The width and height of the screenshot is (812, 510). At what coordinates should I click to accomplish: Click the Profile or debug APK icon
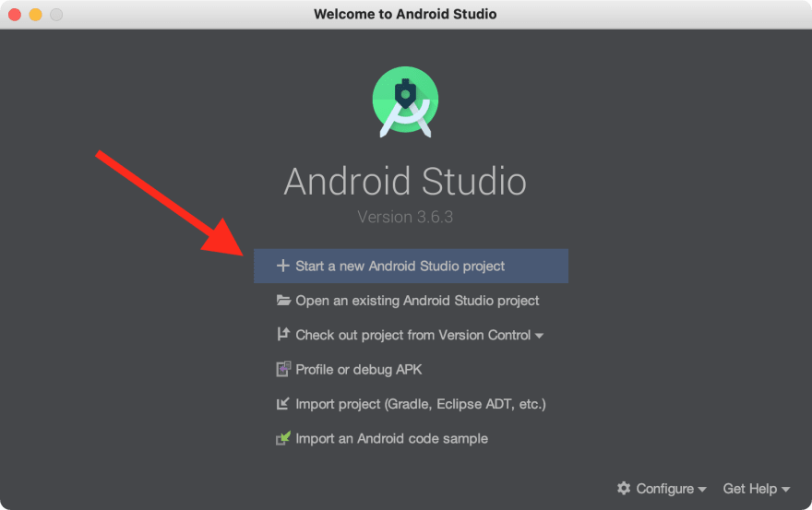tap(283, 369)
